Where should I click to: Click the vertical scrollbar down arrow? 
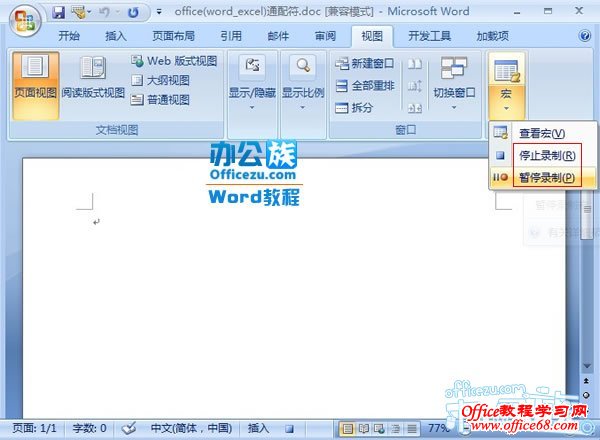[586, 367]
